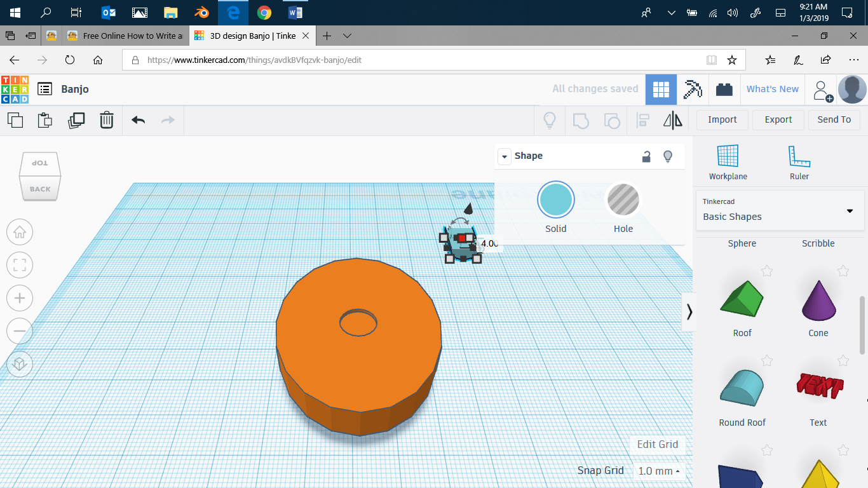
Task: Favorite the Cone shape star
Action: [x=843, y=271]
